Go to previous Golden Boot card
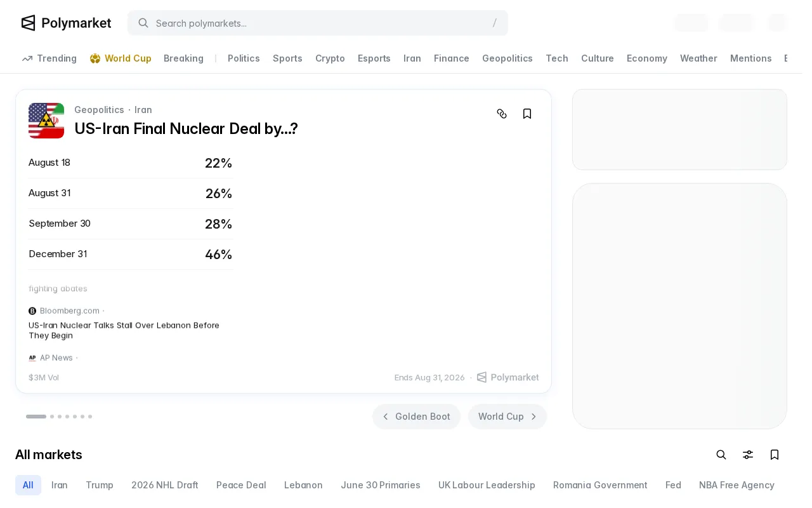The image size is (812, 508). (x=416, y=417)
